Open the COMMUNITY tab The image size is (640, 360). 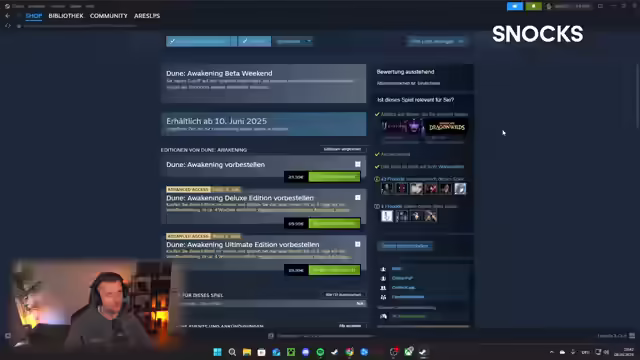(x=109, y=16)
